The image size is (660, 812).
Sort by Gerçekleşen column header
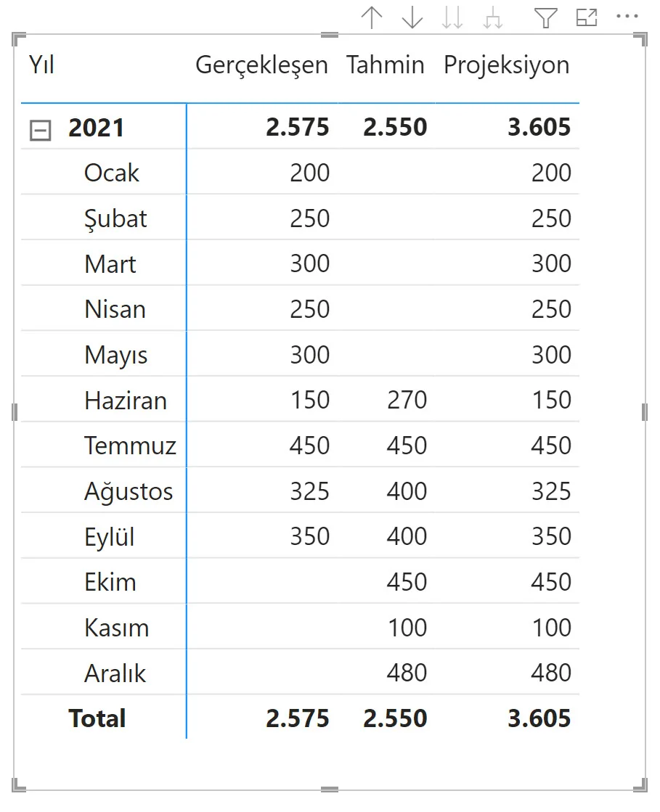coord(261,65)
